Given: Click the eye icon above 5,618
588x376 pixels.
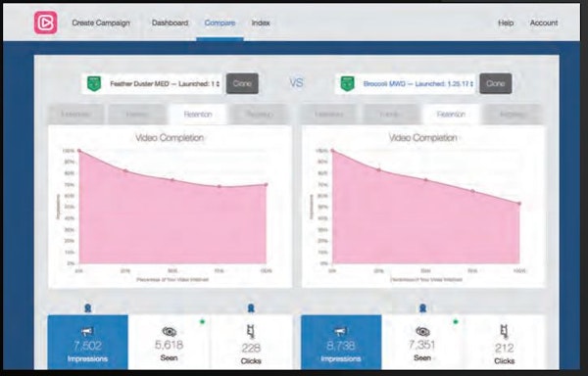Looking at the screenshot, I should tap(170, 332).
